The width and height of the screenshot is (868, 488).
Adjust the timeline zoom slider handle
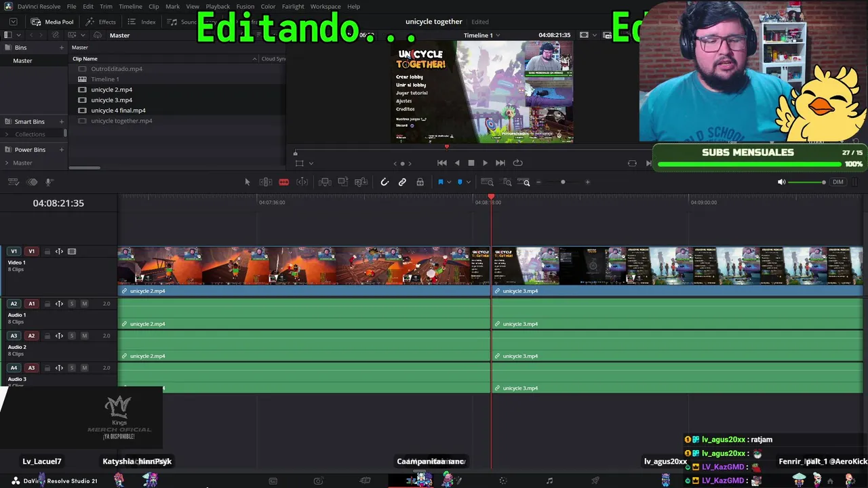click(563, 182)
